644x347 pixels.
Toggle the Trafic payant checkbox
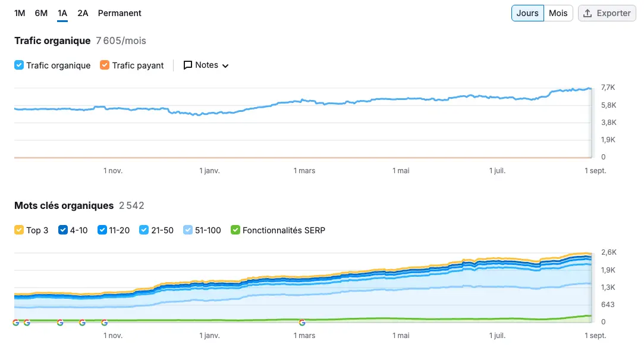pos(105,65)
